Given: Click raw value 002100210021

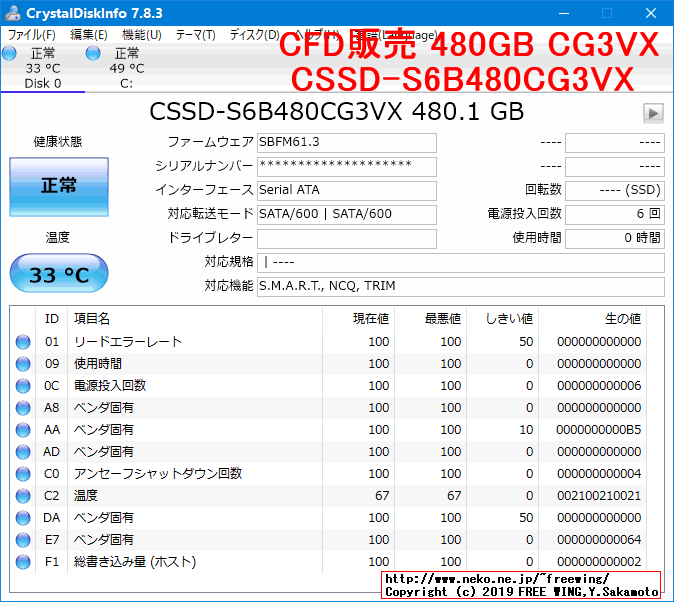Looking at the screenshot, I should 599,496.
